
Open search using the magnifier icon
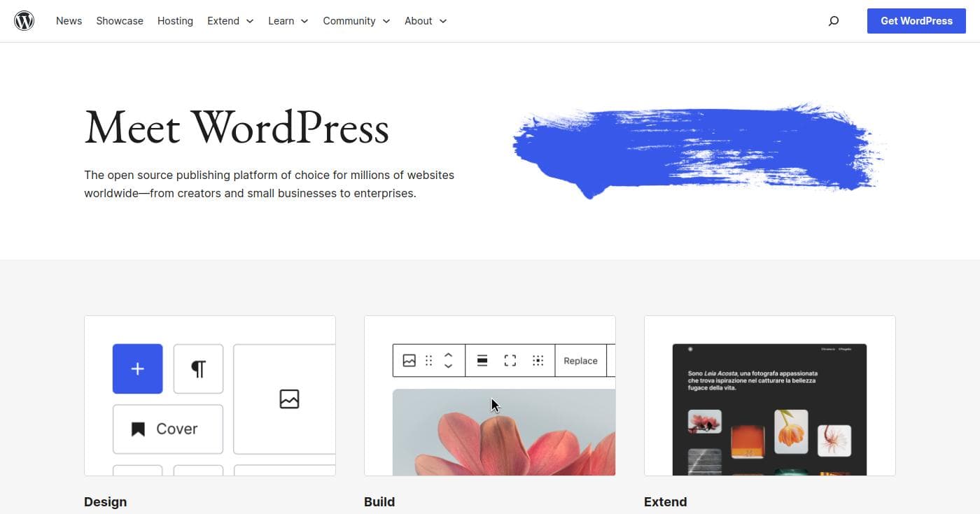(x=834, y=21)
